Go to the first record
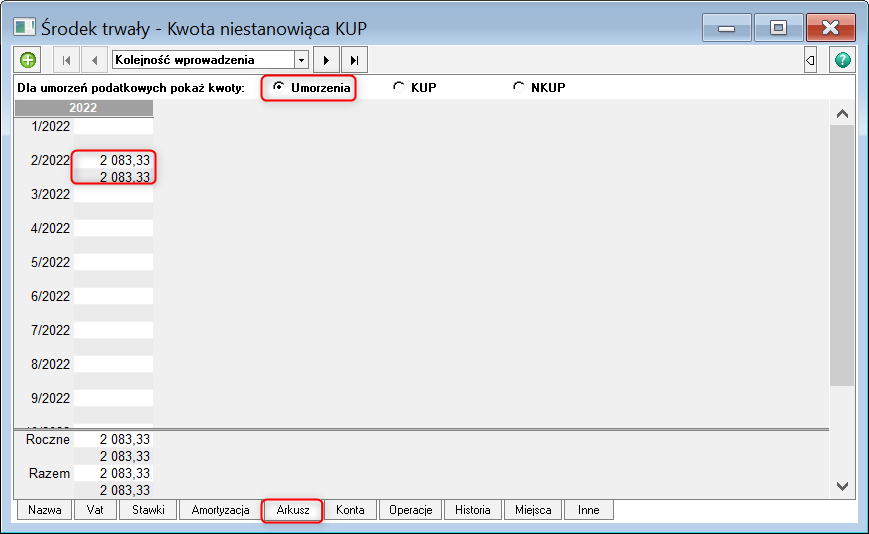Viewport: 869px width, 534px height. [x=67, y=60]
